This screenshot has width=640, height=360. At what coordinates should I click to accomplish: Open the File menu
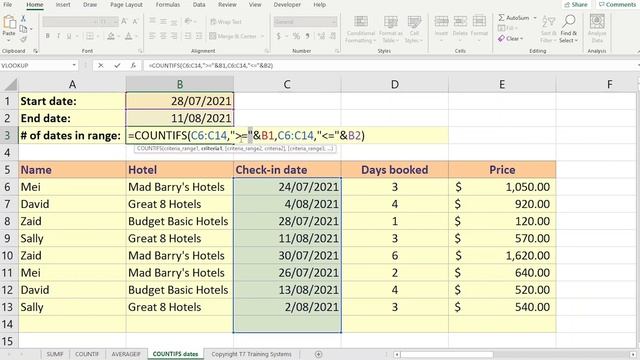[x=7, y=5]
